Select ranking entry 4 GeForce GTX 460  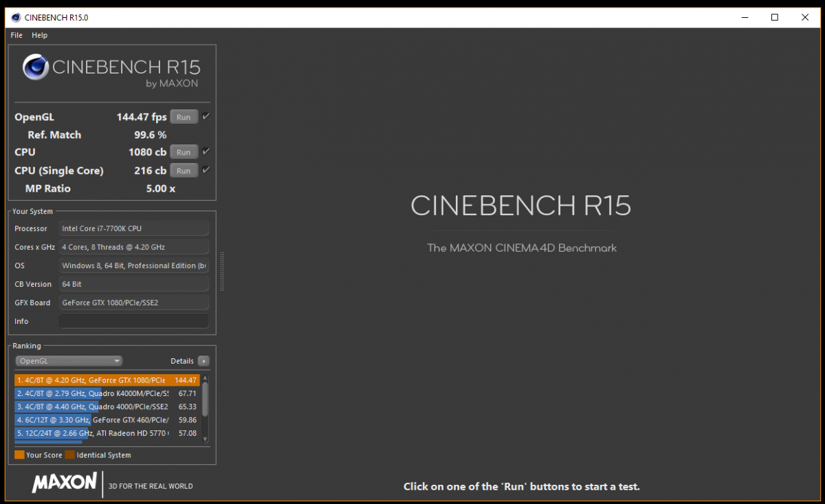point(107,419)
